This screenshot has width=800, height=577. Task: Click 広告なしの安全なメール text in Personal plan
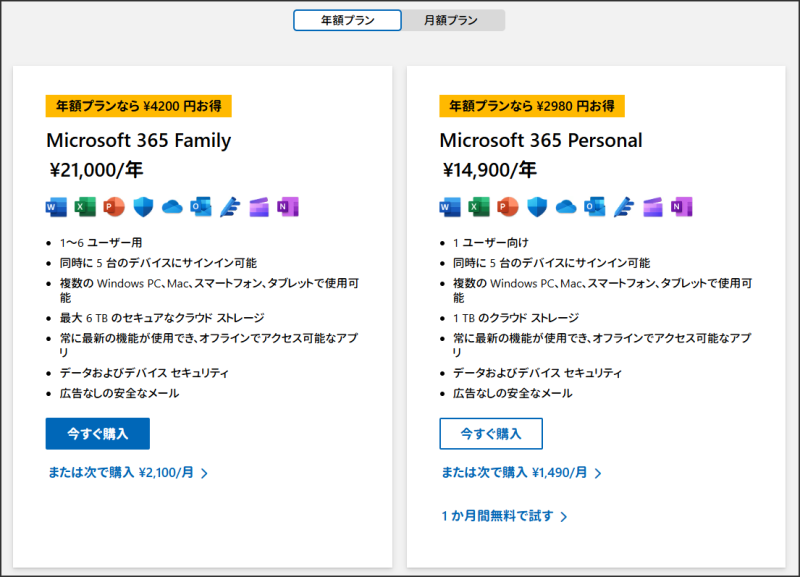[x=513, y=393]
